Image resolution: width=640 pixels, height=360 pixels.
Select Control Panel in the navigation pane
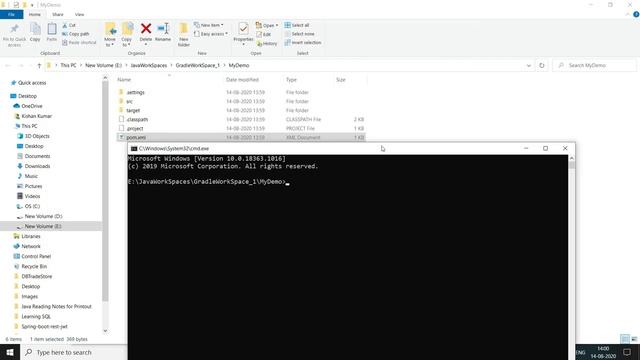point(36,256)
